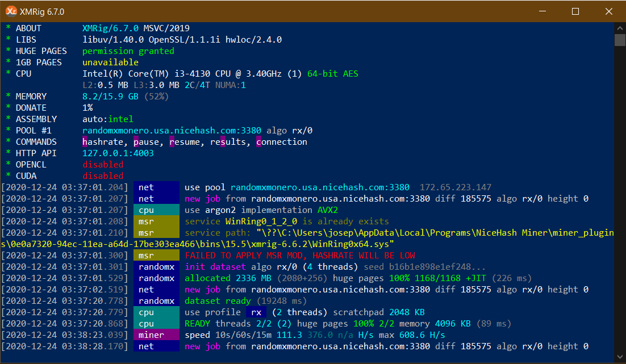This screenshot has height=364, width=626.
Task: Click the HTTP API address 127.0.0.1:4003
Action: coord(118,153)
